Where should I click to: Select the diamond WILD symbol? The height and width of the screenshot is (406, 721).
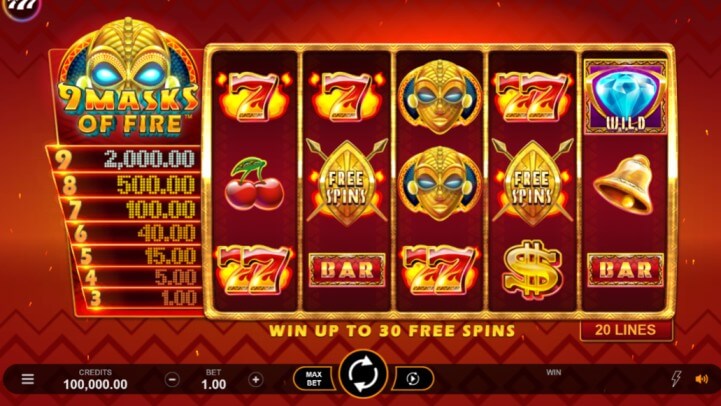(x=625, y=97)
